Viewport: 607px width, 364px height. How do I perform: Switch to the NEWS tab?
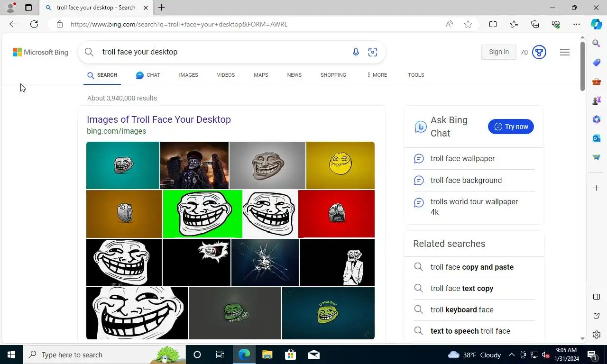[294, 75]
